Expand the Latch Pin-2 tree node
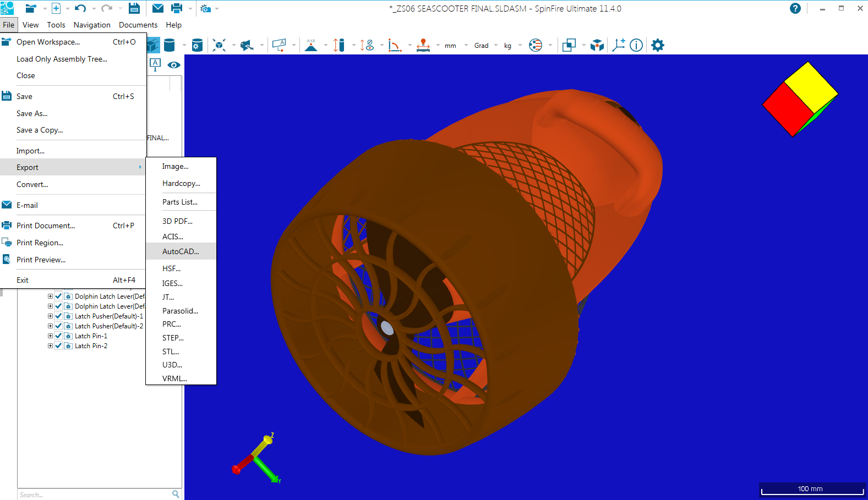Viewport: 868px width, 500px height. click(x=50, y=346)
